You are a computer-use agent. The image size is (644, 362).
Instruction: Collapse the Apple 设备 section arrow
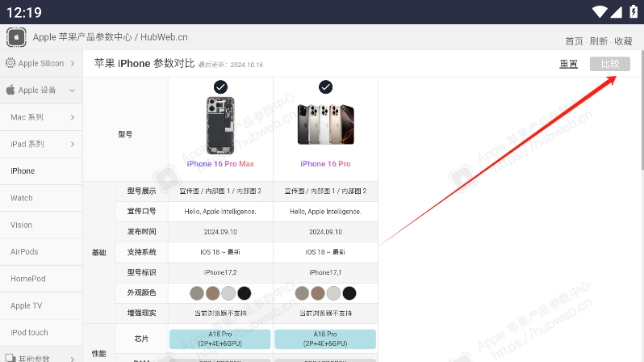[73, 90]
